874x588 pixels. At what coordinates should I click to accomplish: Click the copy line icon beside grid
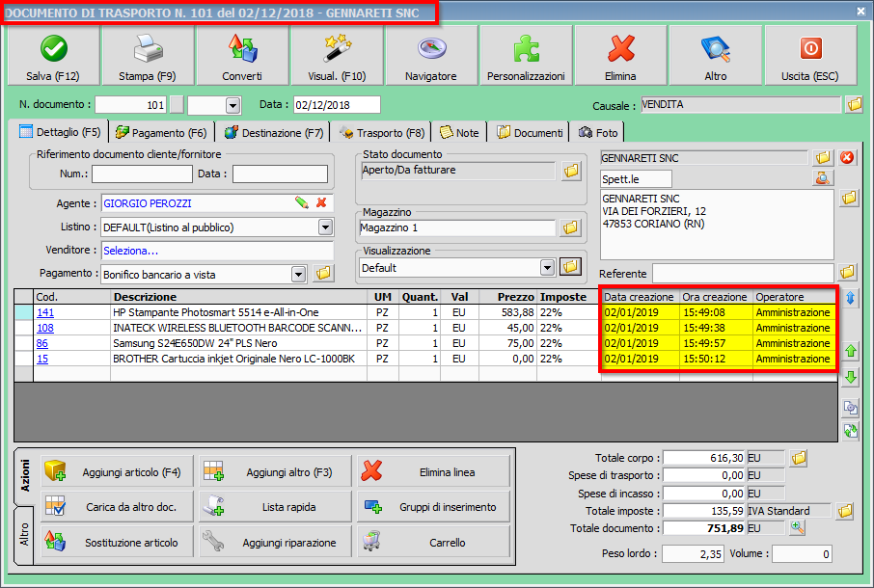(851, 408)
